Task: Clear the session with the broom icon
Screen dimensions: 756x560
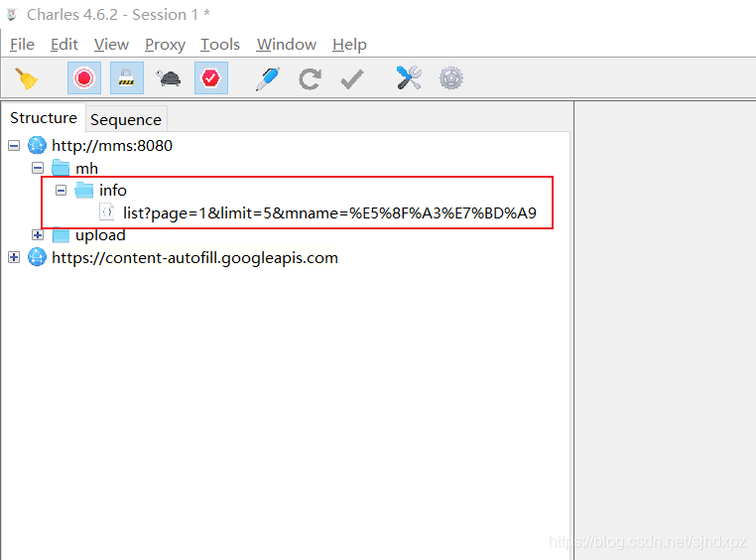Action: (26, 78)
